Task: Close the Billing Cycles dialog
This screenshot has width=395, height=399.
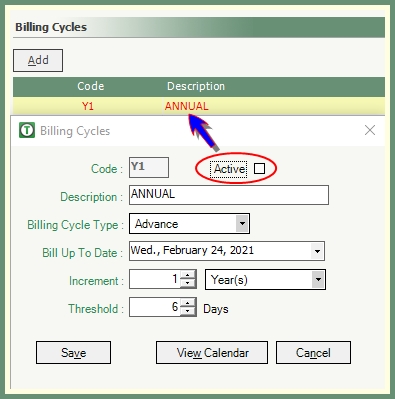Action: (x=370, y=130)
